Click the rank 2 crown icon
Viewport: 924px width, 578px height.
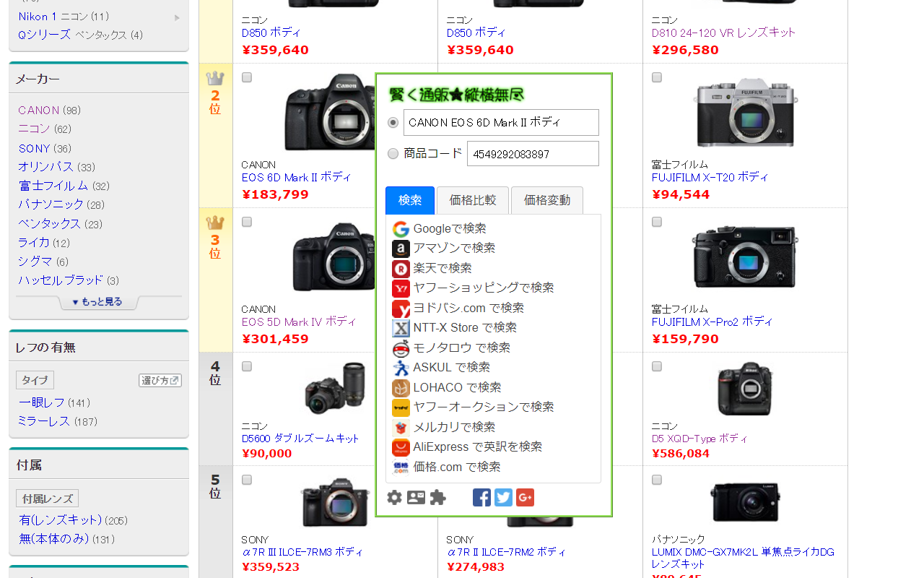click(215, 78)
